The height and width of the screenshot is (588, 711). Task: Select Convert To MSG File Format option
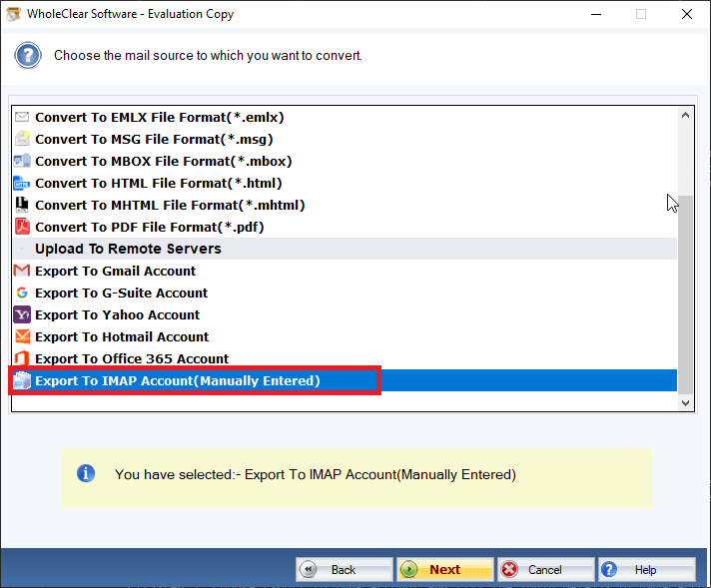(154, 140)
